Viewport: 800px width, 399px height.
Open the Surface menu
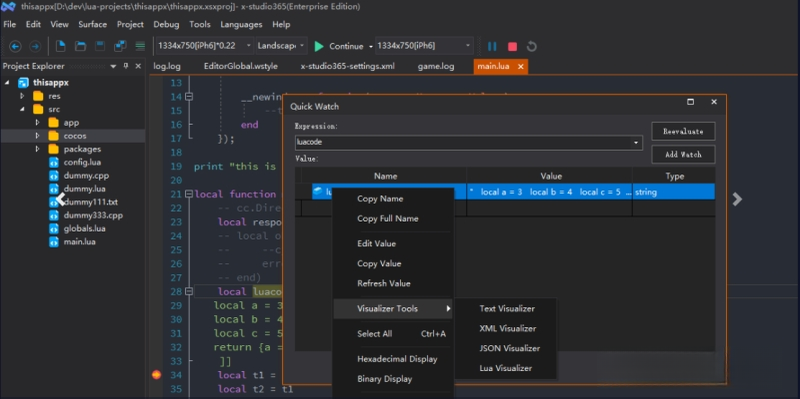click(x=92, y=24)
